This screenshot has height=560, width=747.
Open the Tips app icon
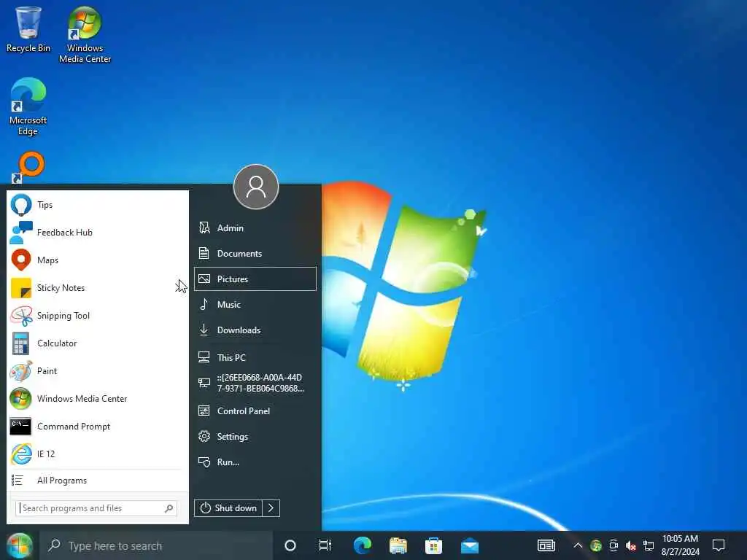(21, 205)
